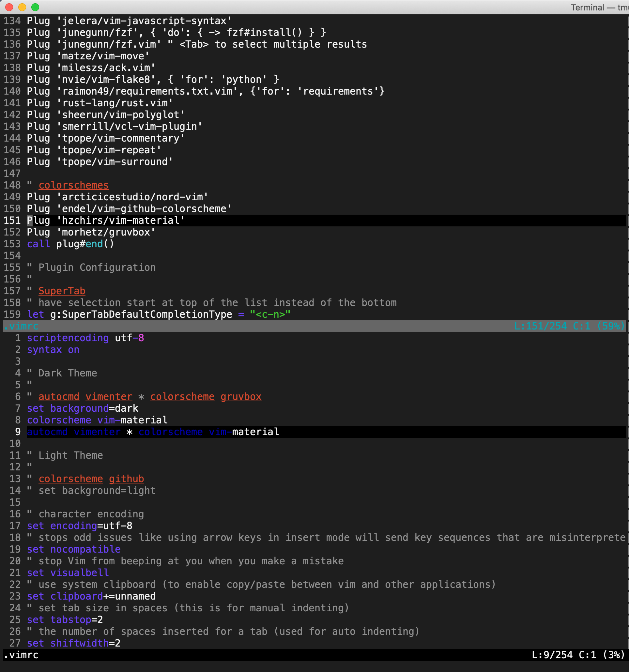
Task: Click the set encoding=utf-8 line
Action: pos(79,526)
